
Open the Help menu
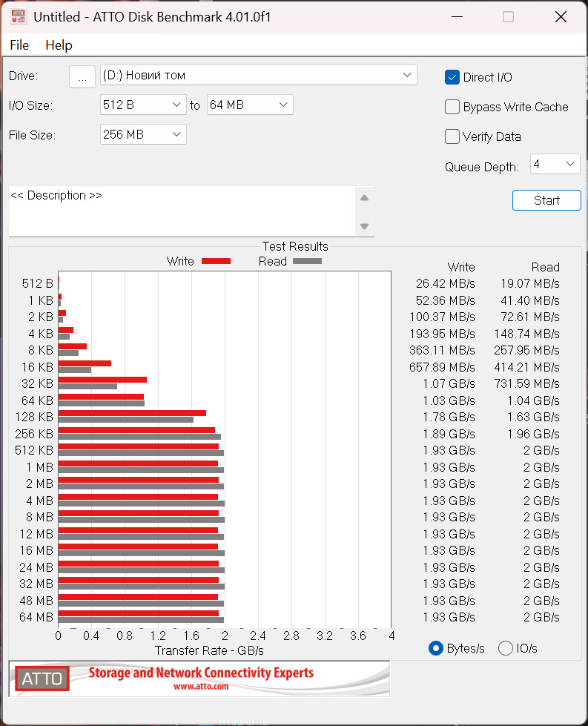(x=59, y=45)
